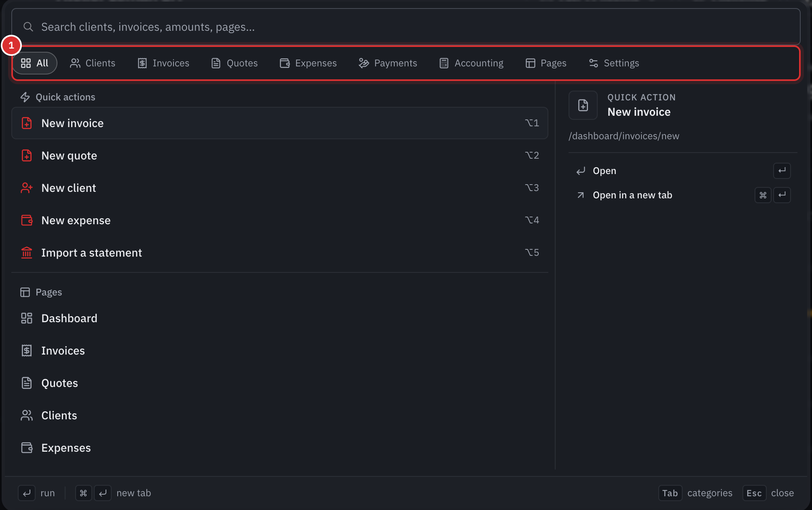Click the lightning Quick actions header icon
812x510 pixels.
point(25,97)
